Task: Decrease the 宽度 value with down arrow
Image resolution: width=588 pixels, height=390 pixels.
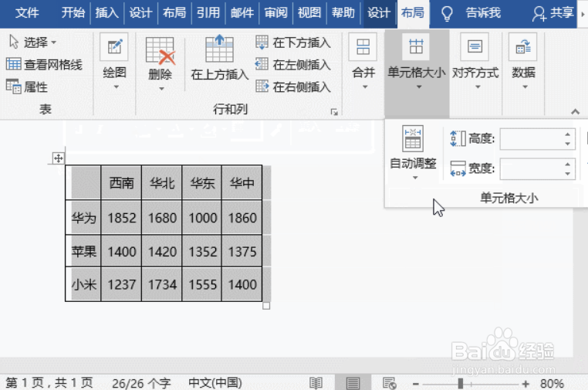Action: [x=568, y=174]
